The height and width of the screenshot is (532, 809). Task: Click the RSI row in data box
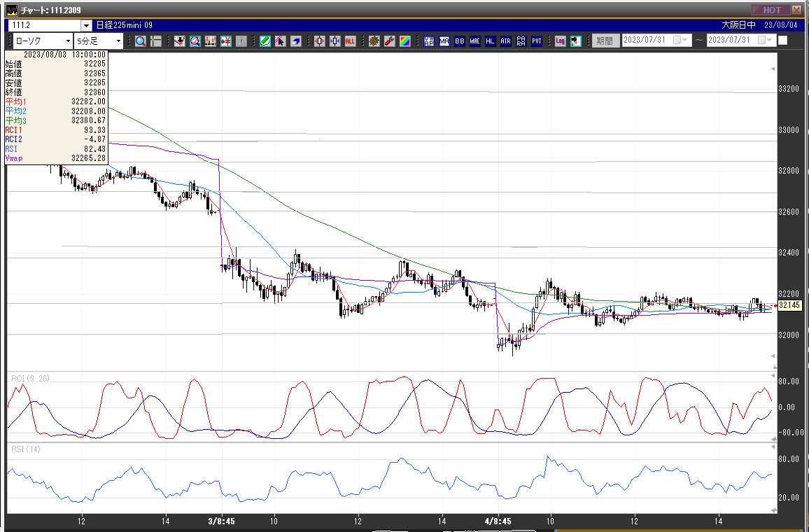[x=56, y=149]
